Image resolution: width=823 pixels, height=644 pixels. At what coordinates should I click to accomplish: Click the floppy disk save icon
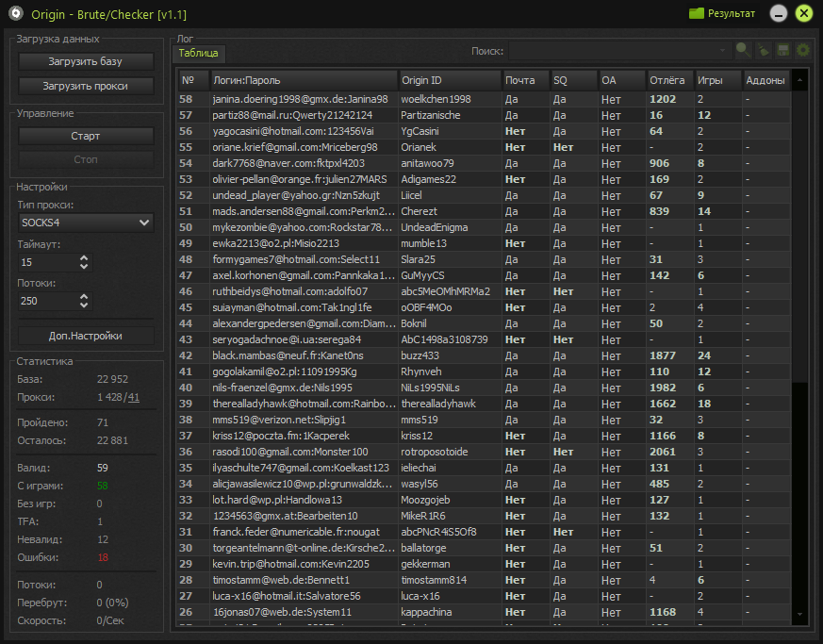[x=783, y=50]
